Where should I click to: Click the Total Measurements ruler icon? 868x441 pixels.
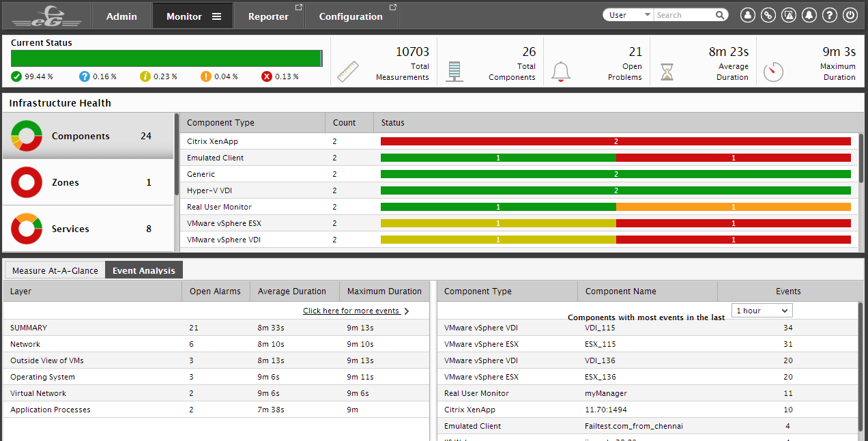coord(348,72)
